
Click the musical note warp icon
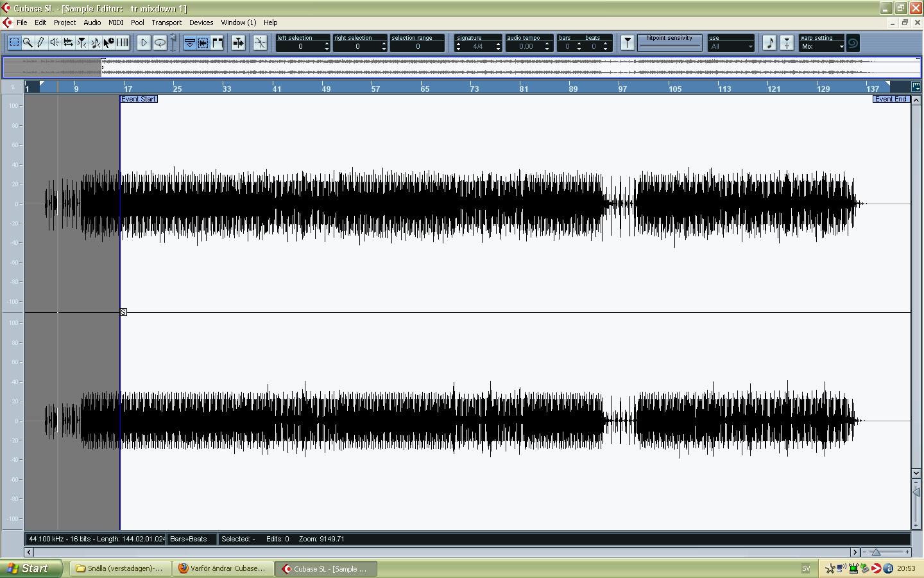(x=769, y=43)
